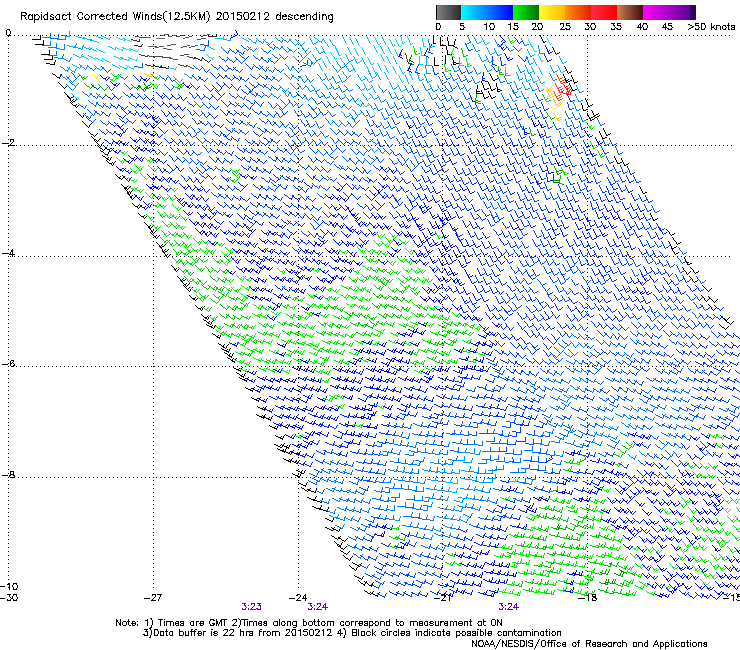
Task: Click the purple '3:24' time near -24 longitude
Action: pyautogui.click(x=318, y=607)
